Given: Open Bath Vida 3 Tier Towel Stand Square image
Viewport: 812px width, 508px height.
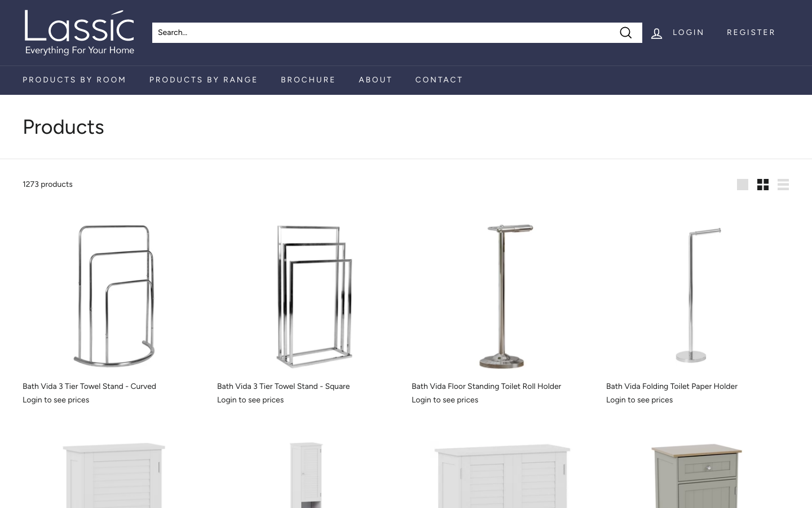Looking at the screenshot, I should point(315,296).
